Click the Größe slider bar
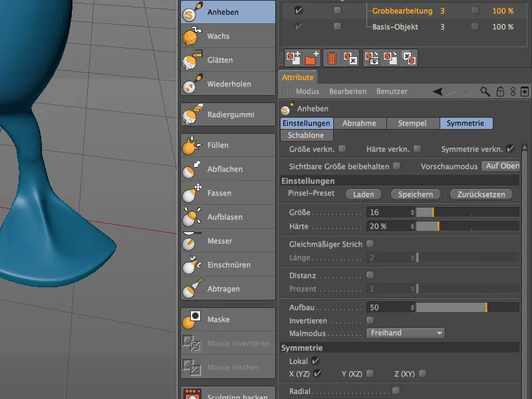 pyautogui.click(x=468, y=212)
